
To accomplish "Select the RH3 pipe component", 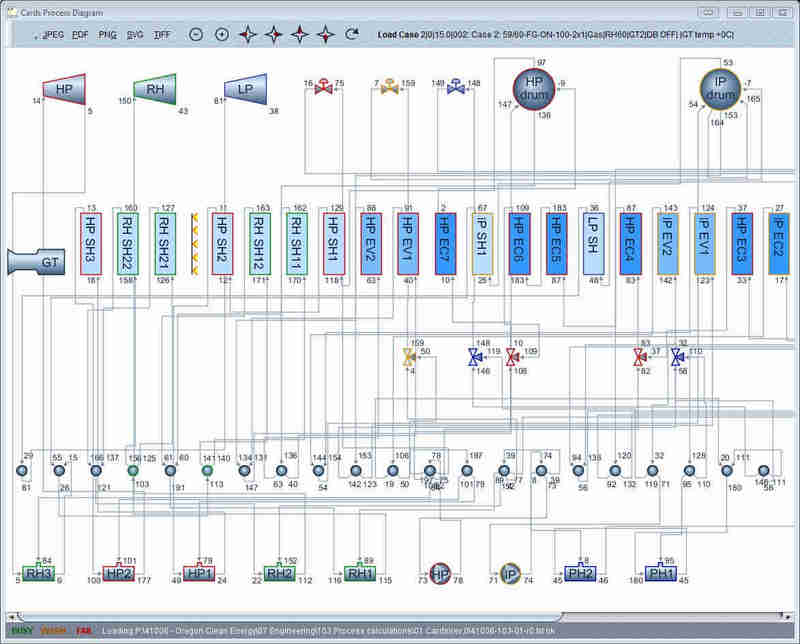I will click(38, 573).
